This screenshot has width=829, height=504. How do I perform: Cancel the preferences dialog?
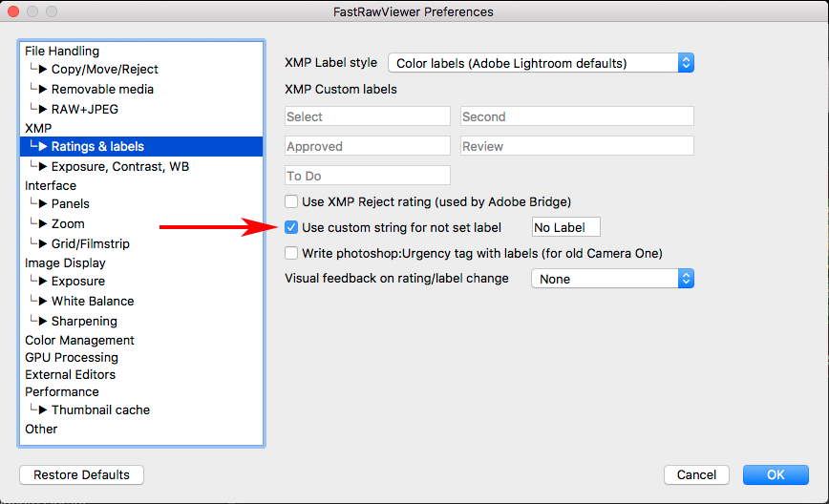coord(696,474)
